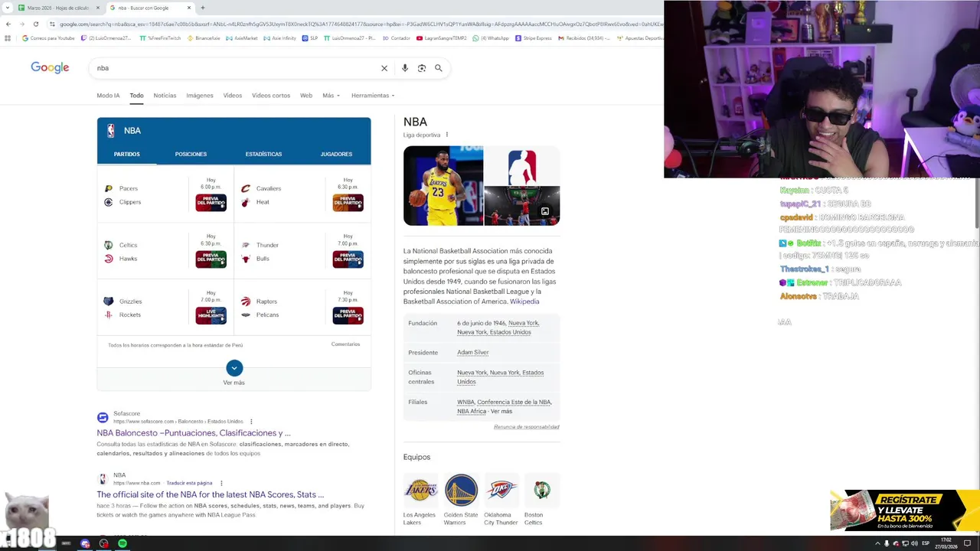980x551 pixels.
Task: Open the Thunder vs Bulls game preview
Action: point(348,259)
